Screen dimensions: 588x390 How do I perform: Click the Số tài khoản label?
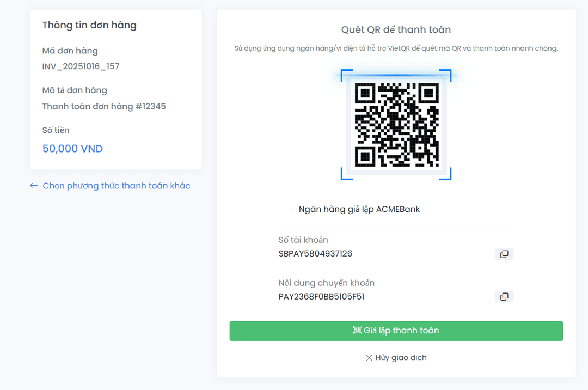(x=303, y=240)
